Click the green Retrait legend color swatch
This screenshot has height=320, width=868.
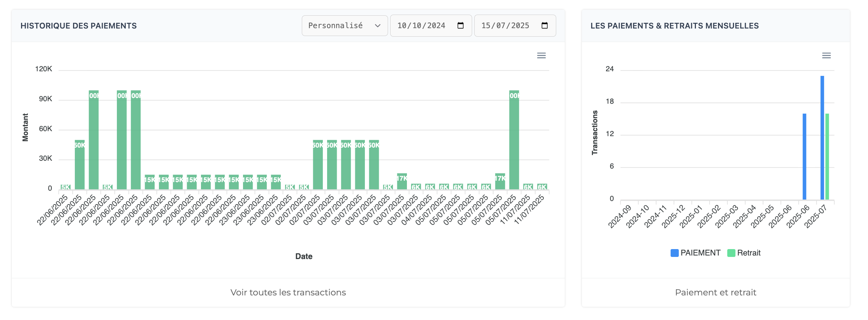(x=731, y=253)
